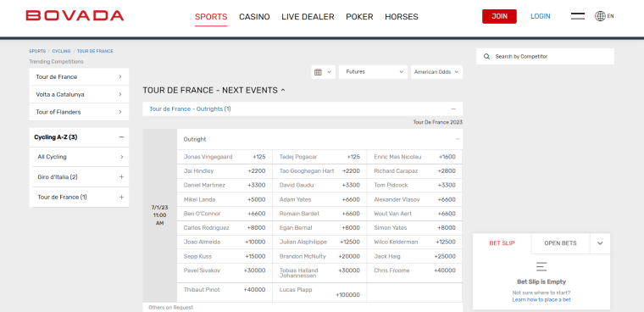Select Romain Bardet +6600 odds
Image resolution: width=644 pixels, height=312 pixels.
319,214
